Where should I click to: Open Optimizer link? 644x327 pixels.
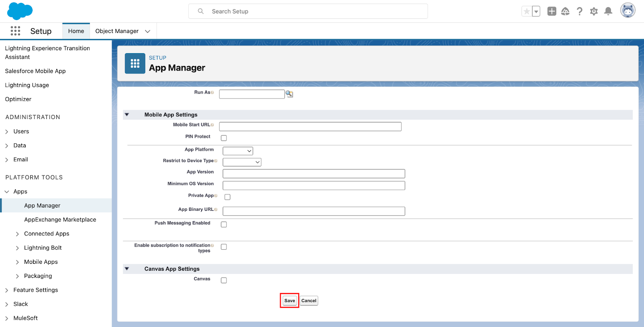tap(18, 99)
